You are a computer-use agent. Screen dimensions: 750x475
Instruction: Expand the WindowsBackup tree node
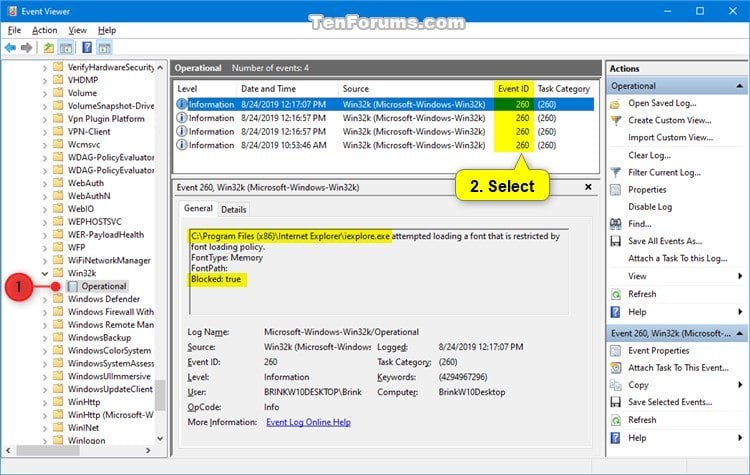[x=44, y=338]
